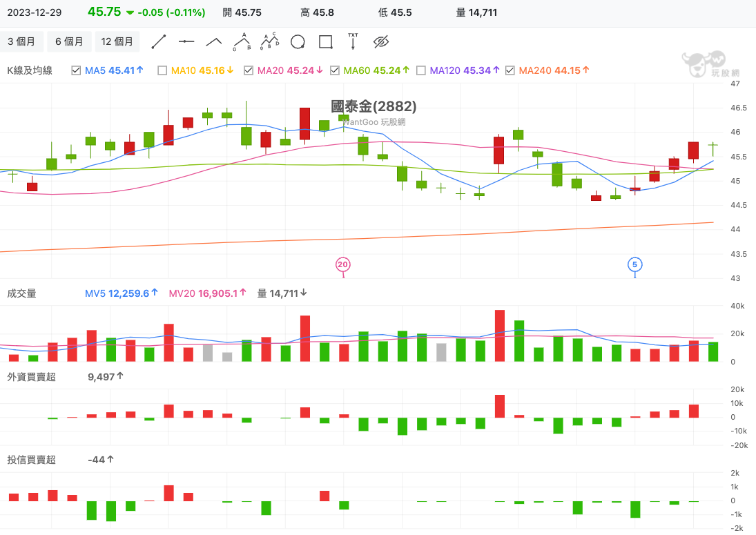Click the 45.75 closing price
Viewport: 756px width, 535px height.
[x=104, y=12]
